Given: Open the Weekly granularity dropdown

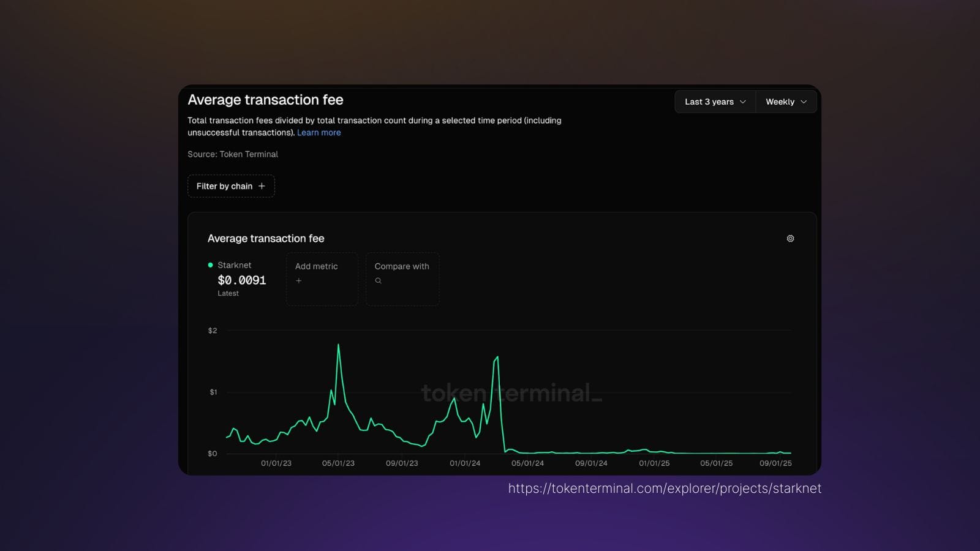Looking at the screenshot, I should point(785,102).
